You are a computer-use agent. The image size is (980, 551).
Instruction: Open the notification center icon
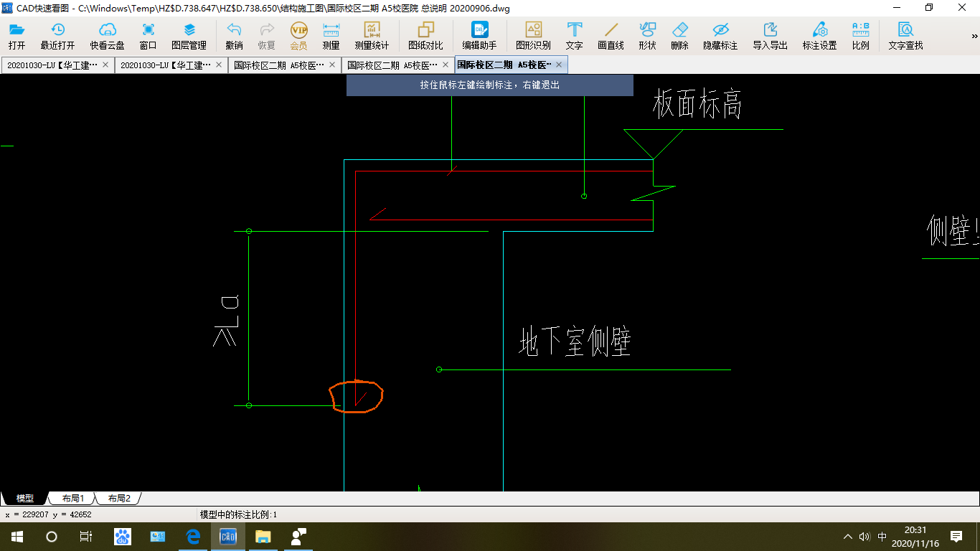point(956,537)
